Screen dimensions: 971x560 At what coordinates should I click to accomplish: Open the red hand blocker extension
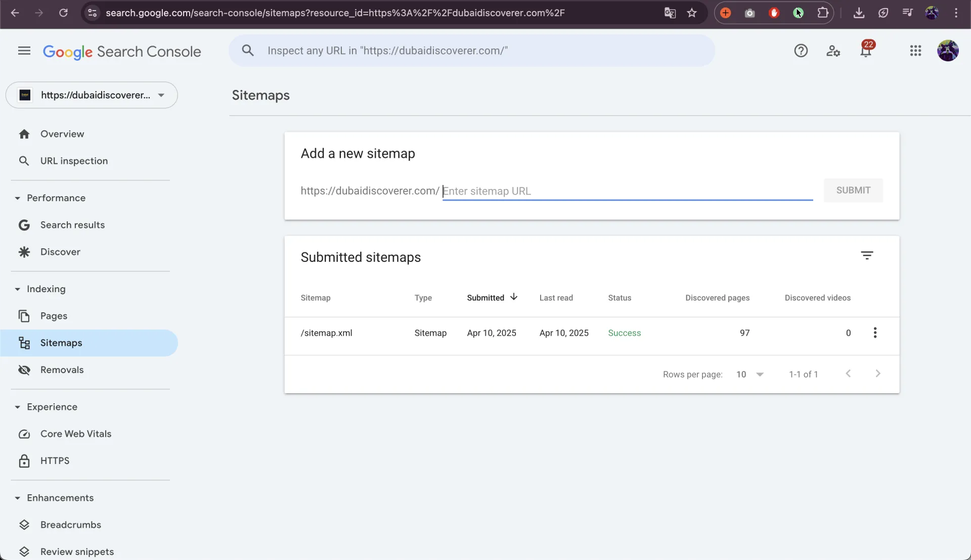[774, 13]
